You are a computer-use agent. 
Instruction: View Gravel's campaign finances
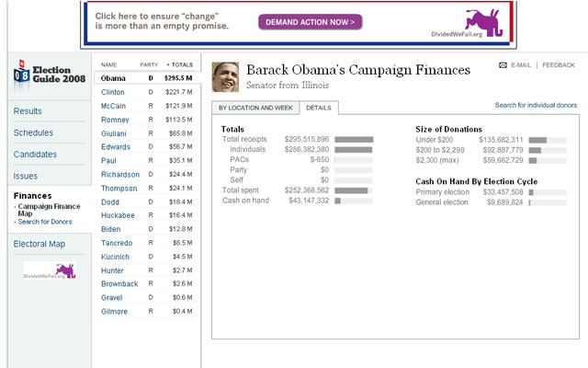click(x=112, y=297)
